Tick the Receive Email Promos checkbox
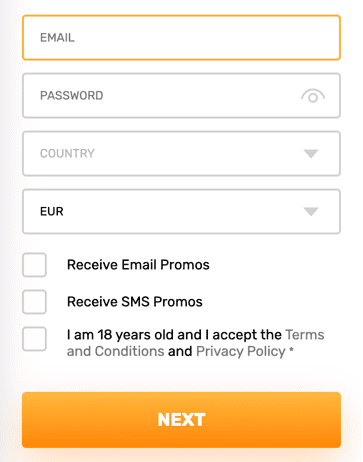Image resolution: width=363 pixels, height=462 pixels. pos(34,265)
